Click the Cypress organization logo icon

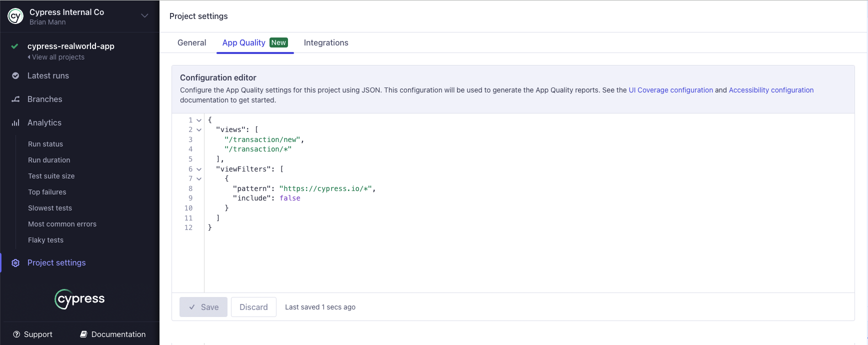coord(15,16)
